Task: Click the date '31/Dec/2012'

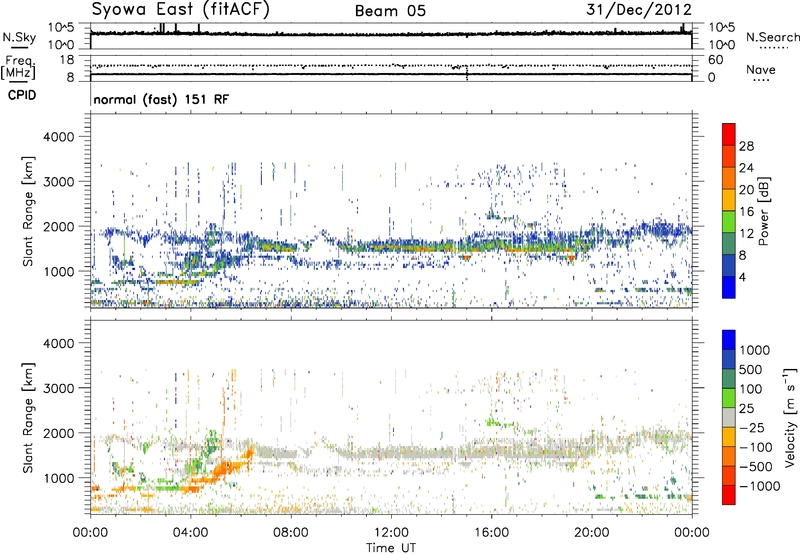Action: (639, 10)
